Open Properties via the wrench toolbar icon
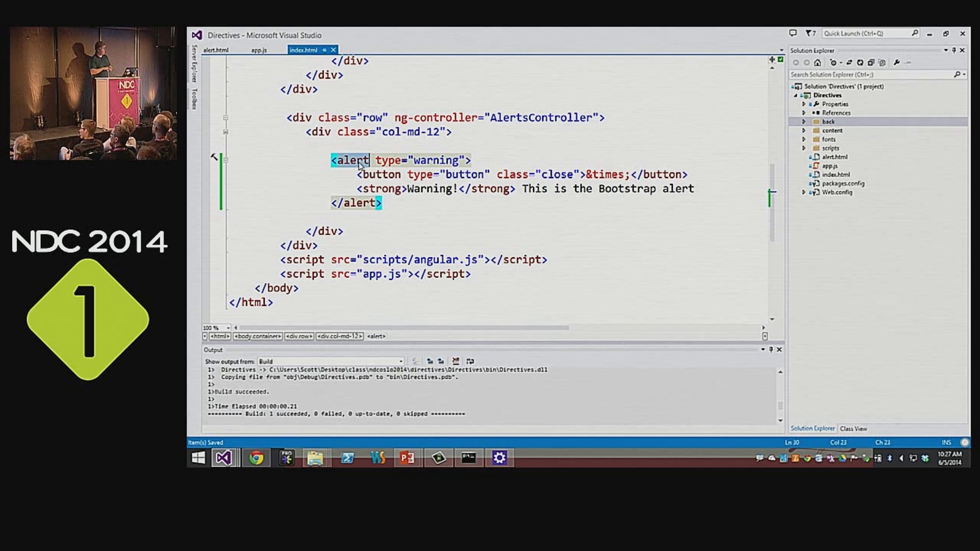The image size is (980, 551). 897,63
